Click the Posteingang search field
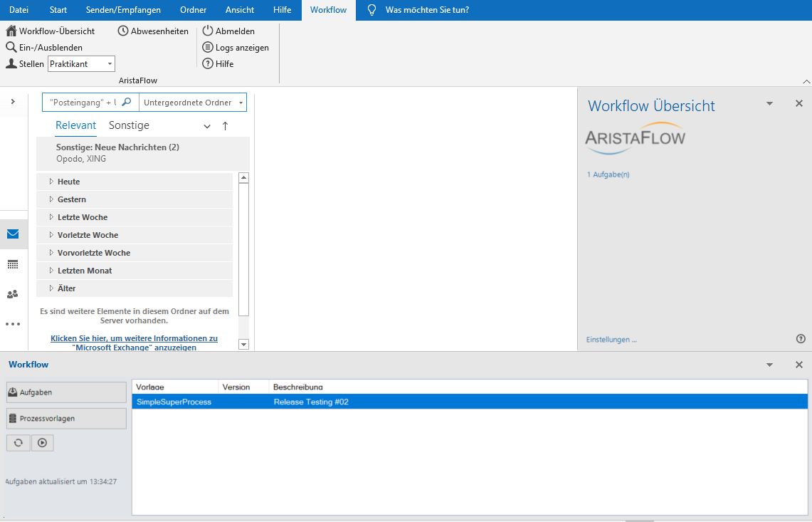The image size is (812, 522). pyautogui.click(x=83, y=103)
